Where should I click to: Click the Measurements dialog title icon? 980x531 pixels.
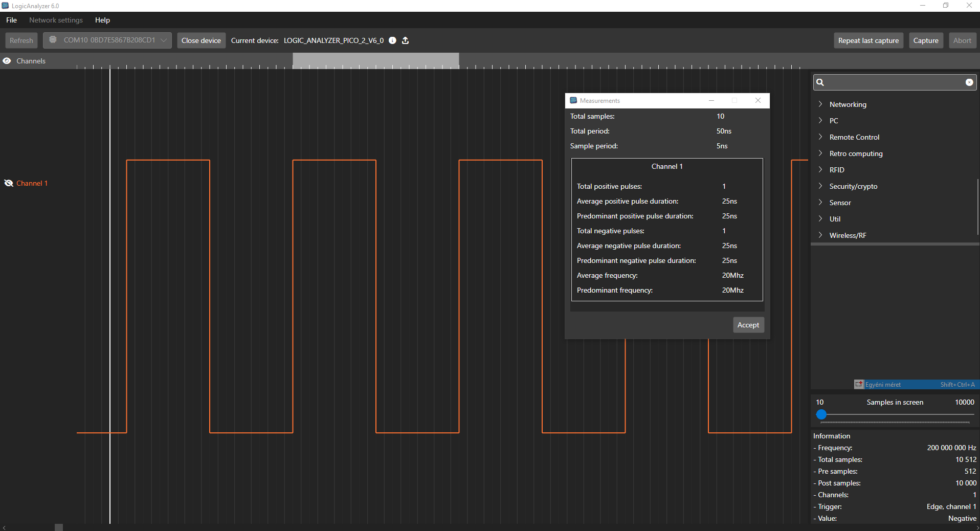573,100
